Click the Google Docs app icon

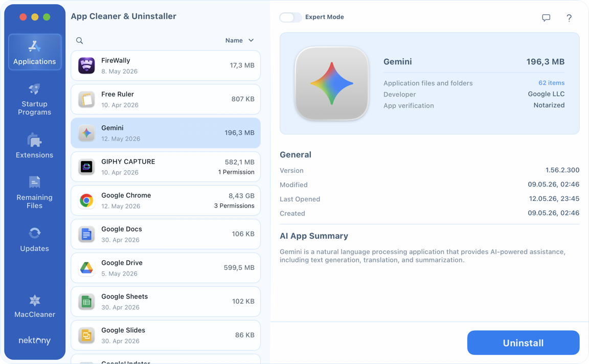86,235
